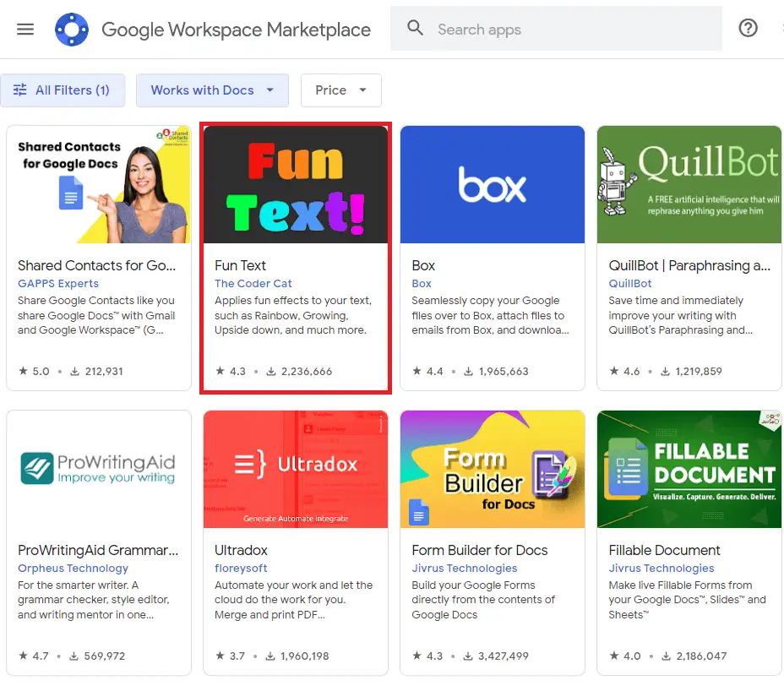Click the star icon on Ultradox card
Screen dimensions: 784x686
tap(220, 656)
